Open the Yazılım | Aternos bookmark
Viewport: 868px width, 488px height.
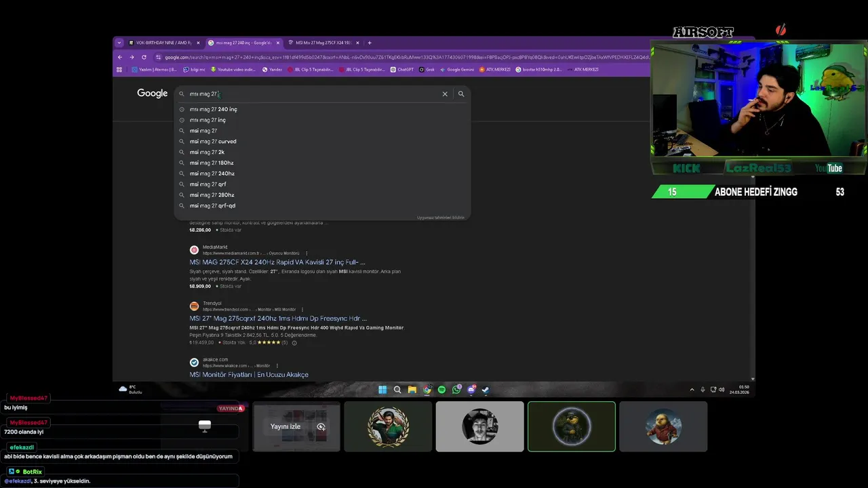point(154,69)
